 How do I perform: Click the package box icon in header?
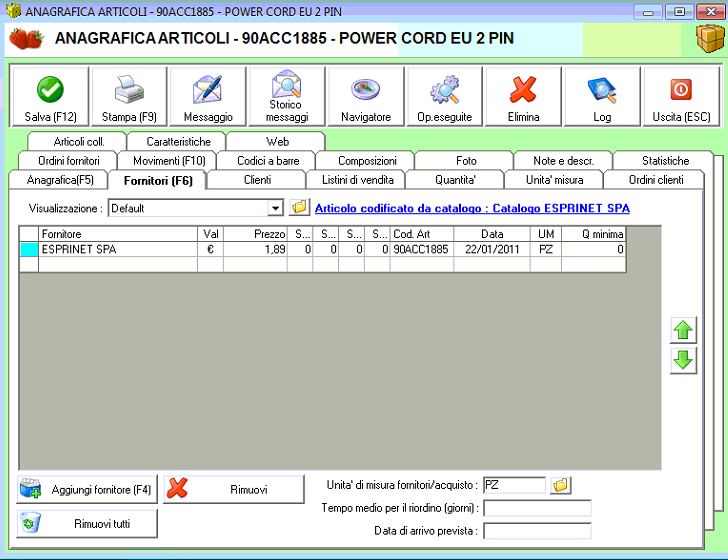[x=710, y=39]
